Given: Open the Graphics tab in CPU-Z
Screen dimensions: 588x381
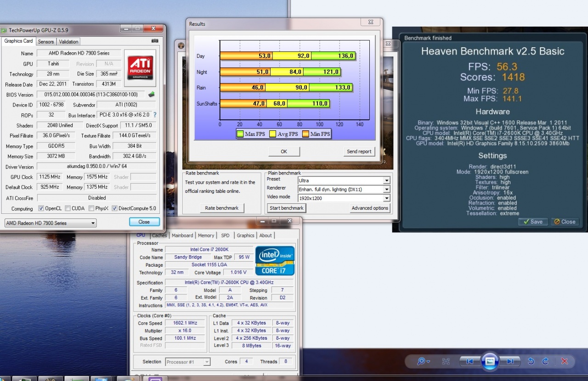Looking at the screenshot, I should pyautogui.click(x=246, y=235).
